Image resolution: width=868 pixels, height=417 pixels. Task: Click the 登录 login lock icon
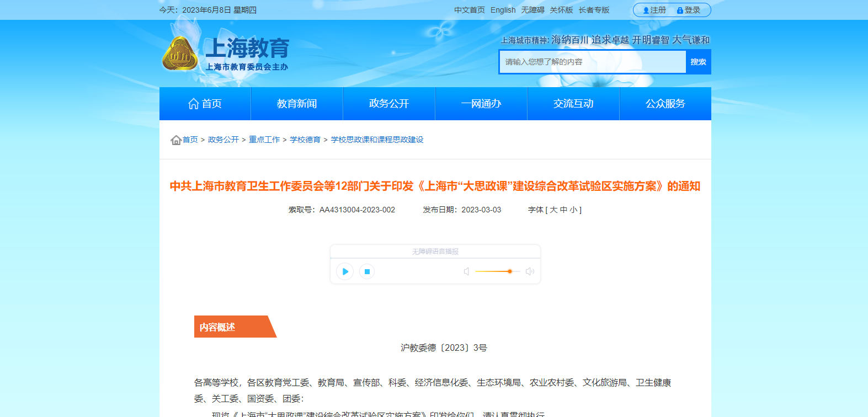680,10
